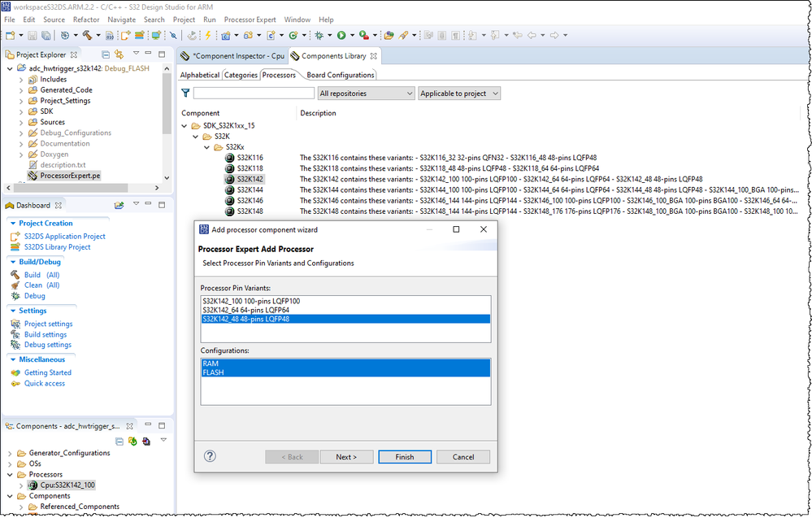
Task: Collapse the Build/Debug dashboard section
Action: (13, 262)
